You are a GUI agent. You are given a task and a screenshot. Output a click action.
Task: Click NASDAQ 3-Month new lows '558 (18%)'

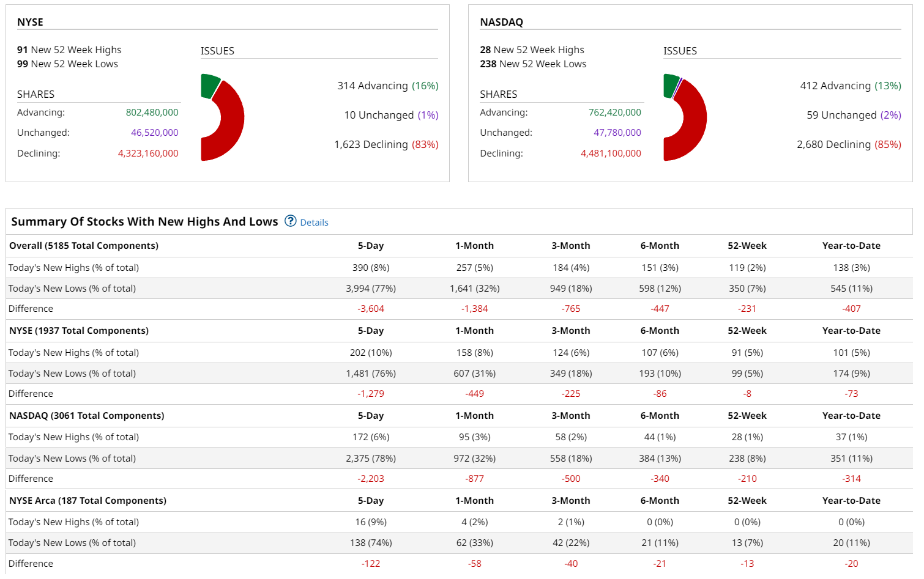(571, 459)
